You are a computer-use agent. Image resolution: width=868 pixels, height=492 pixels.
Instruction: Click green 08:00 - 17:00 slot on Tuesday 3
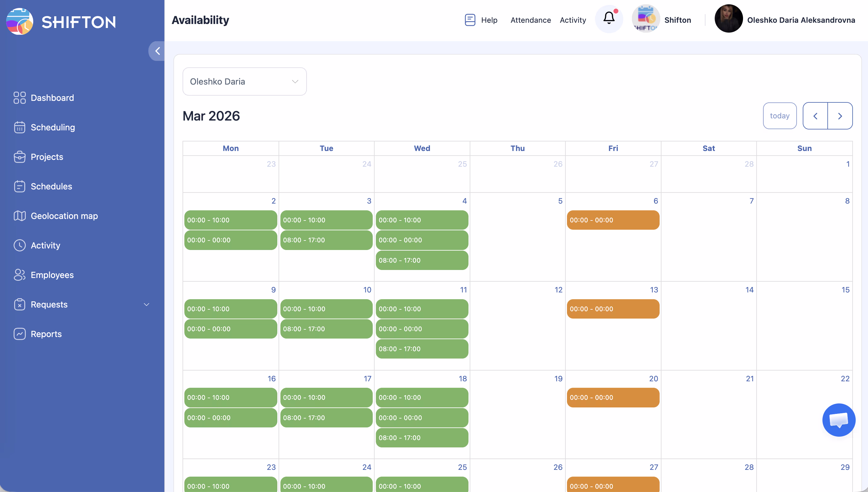[x=326, y=240]
